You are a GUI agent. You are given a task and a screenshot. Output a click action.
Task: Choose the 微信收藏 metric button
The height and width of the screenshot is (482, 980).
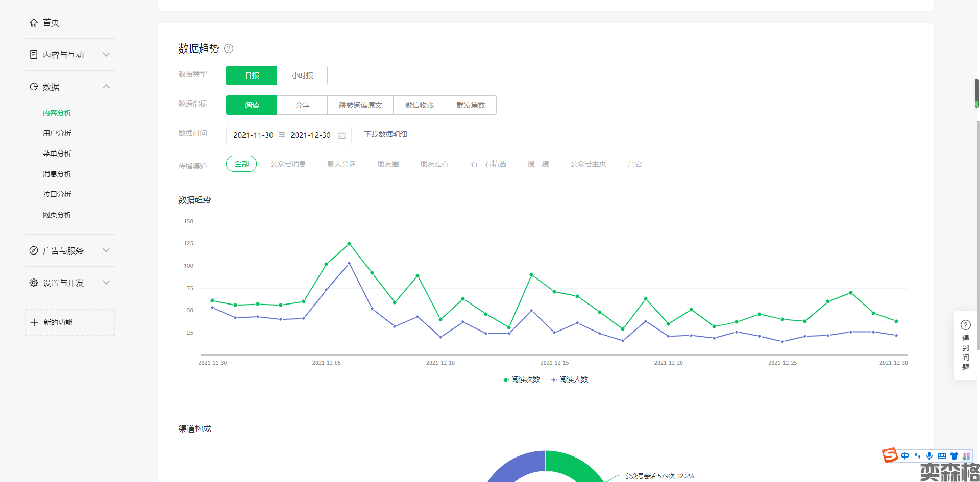click(x=419, y=105)
